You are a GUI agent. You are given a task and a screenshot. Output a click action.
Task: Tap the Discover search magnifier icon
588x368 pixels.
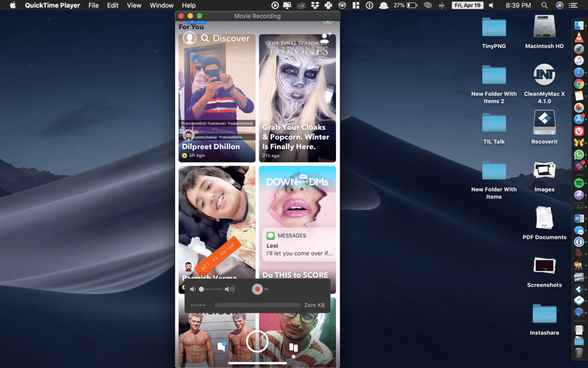(x=206, y=38)
